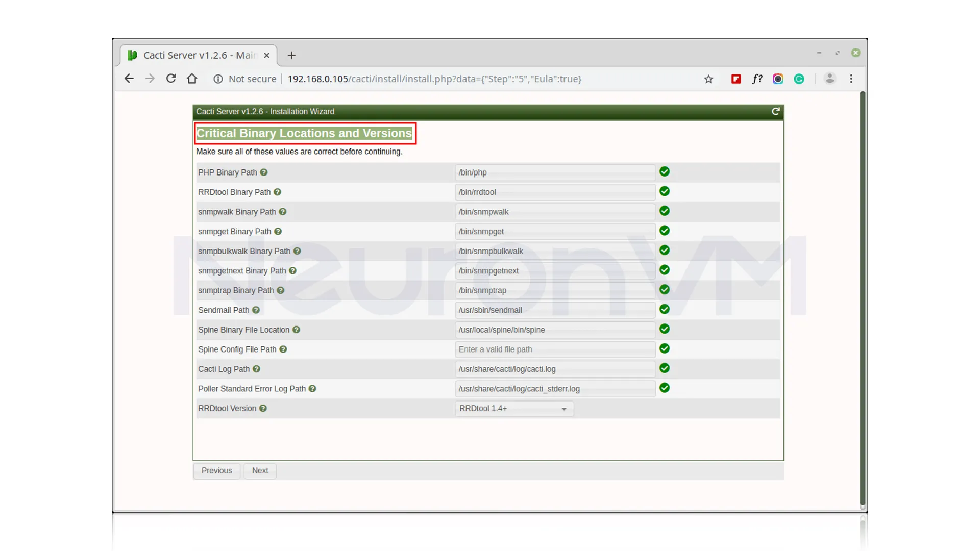Click green check next to Poller Error Log field
Screen dimensions: 980x551
pyautogui.click(x=665, y=388)
